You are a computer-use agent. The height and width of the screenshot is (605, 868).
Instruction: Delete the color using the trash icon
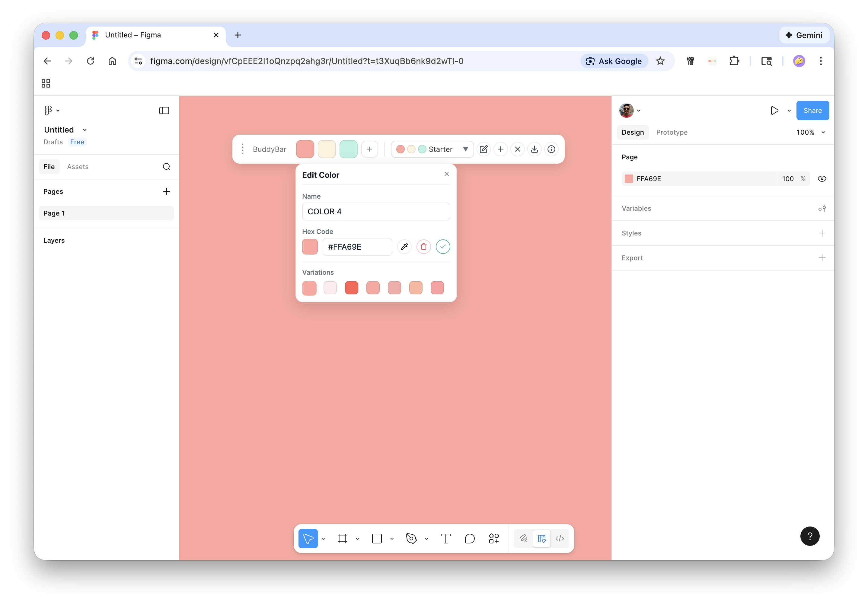point(423,247)
